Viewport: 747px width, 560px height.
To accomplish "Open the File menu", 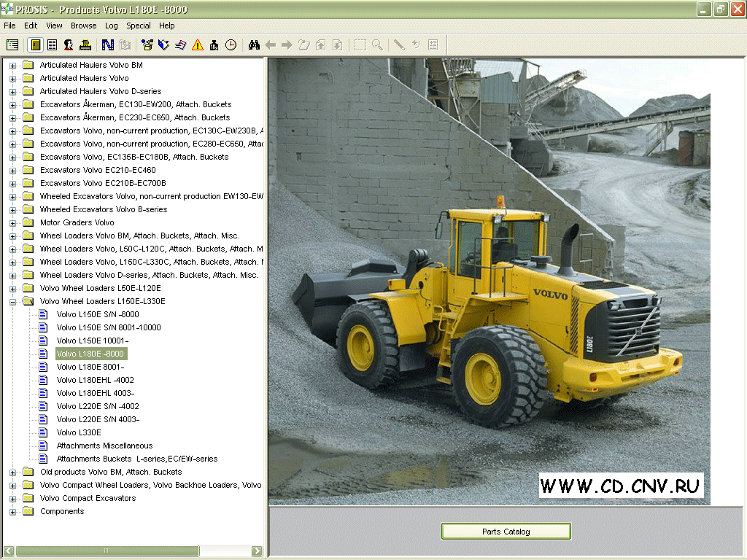I will click(x=9, y=26).
